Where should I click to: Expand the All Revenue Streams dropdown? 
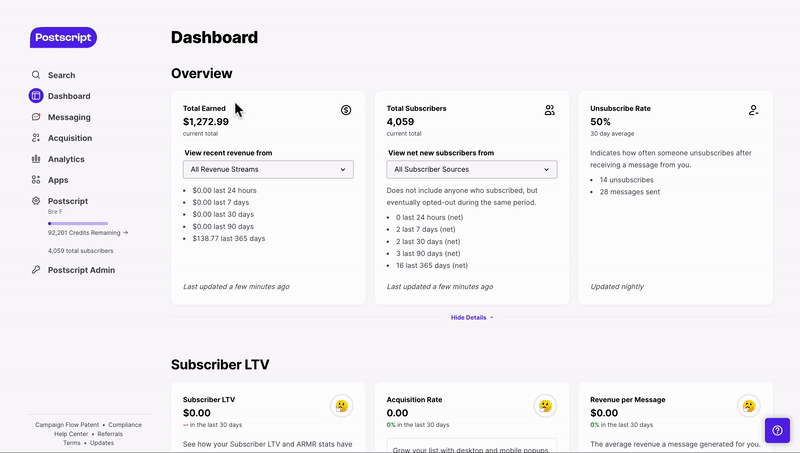(x=268, y=170)
